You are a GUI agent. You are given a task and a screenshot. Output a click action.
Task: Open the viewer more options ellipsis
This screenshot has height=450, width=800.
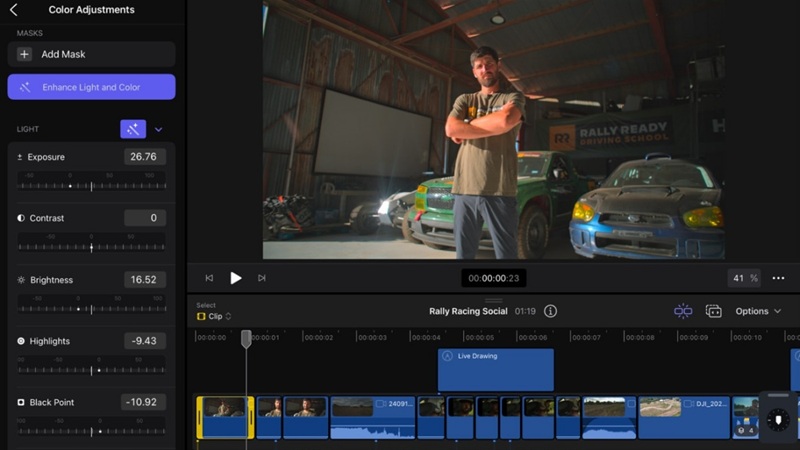coord(778,278)
